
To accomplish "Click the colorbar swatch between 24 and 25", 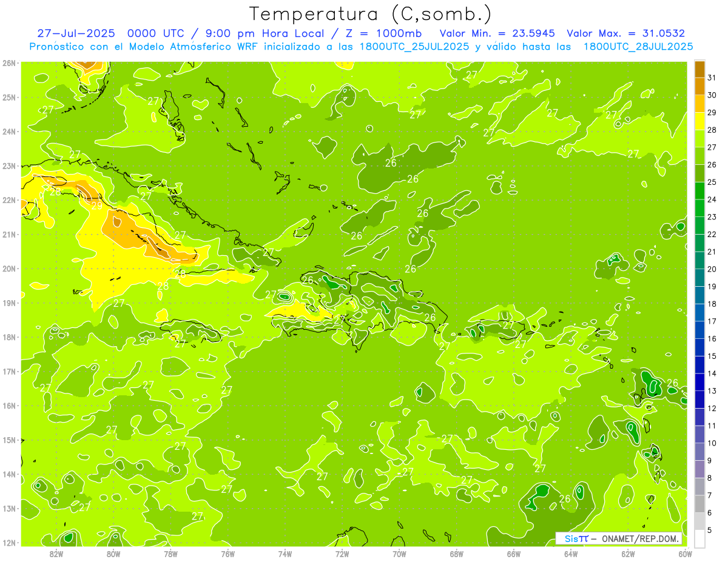I will [699, 191].
